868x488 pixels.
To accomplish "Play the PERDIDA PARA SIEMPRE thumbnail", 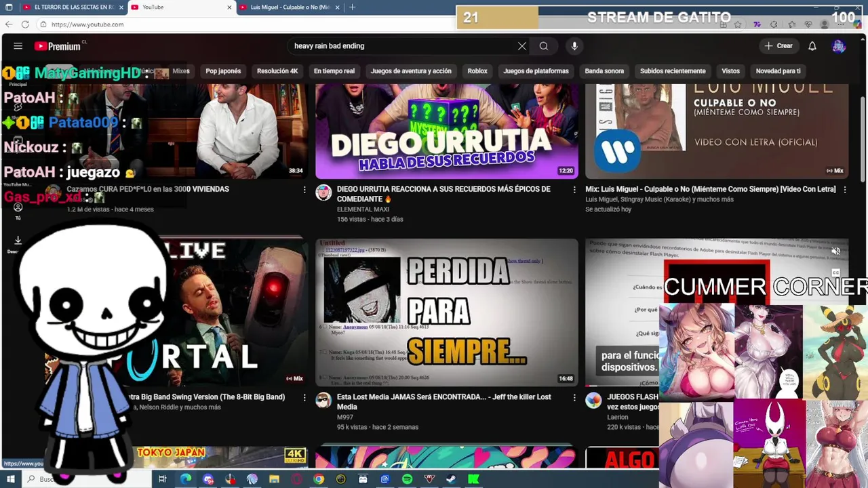I will 447,312.
